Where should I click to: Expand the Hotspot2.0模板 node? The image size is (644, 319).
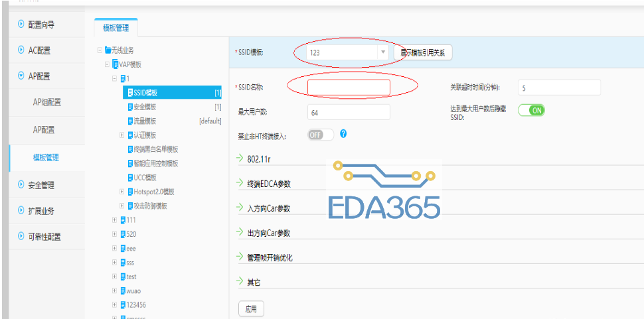click(x=122, y=192)
